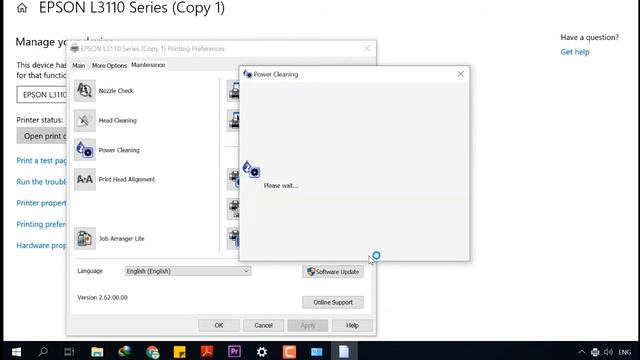Switch to the More Options tab
This screenshot has width=640, height=360.
click(x=109, y=65)
